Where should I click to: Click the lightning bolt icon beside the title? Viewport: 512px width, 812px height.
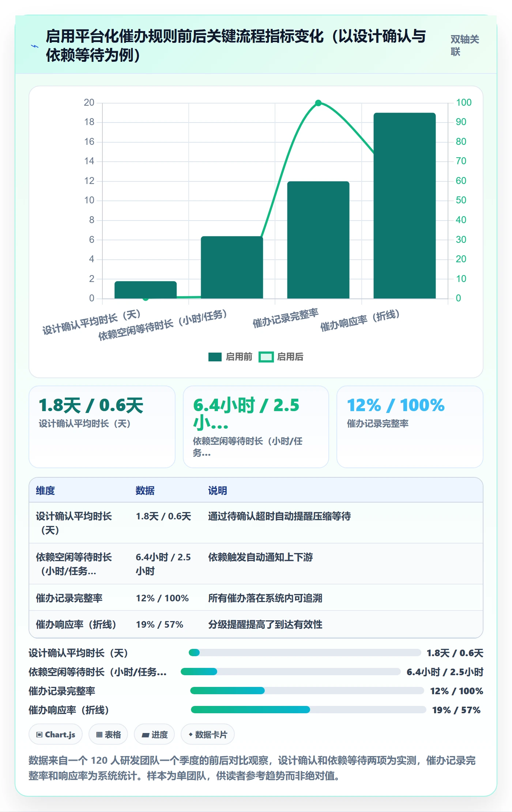click(x=35, y=46)
